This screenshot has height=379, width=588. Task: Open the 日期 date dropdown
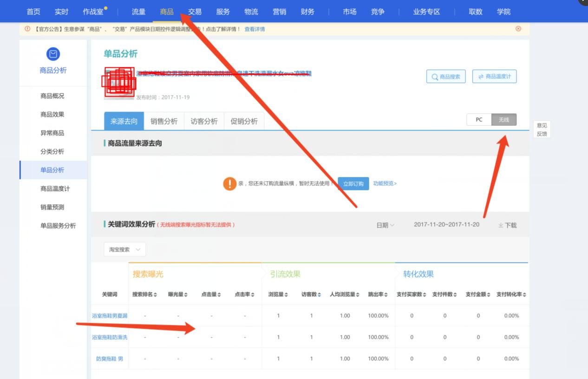tap(385, 225)
